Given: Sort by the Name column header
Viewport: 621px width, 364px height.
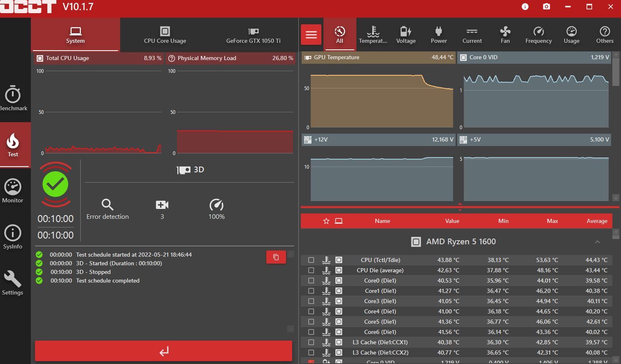Looking at the screenshot, I should (382, 221).
